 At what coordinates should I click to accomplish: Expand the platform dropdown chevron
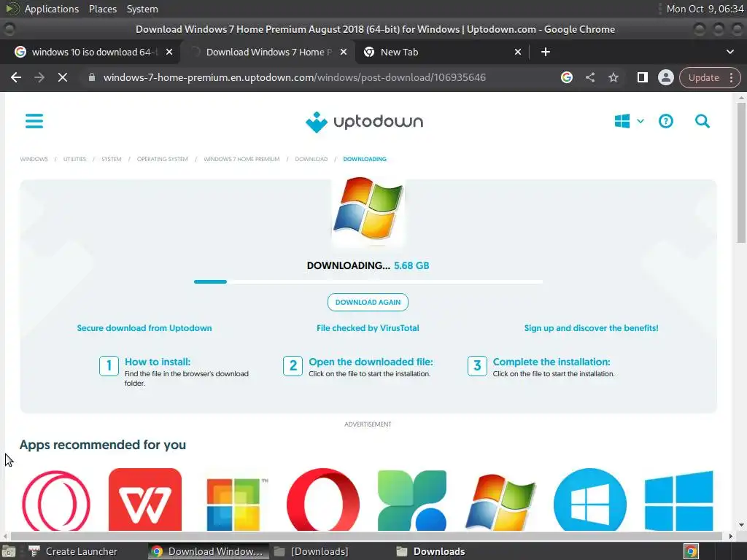pos(640,121)
